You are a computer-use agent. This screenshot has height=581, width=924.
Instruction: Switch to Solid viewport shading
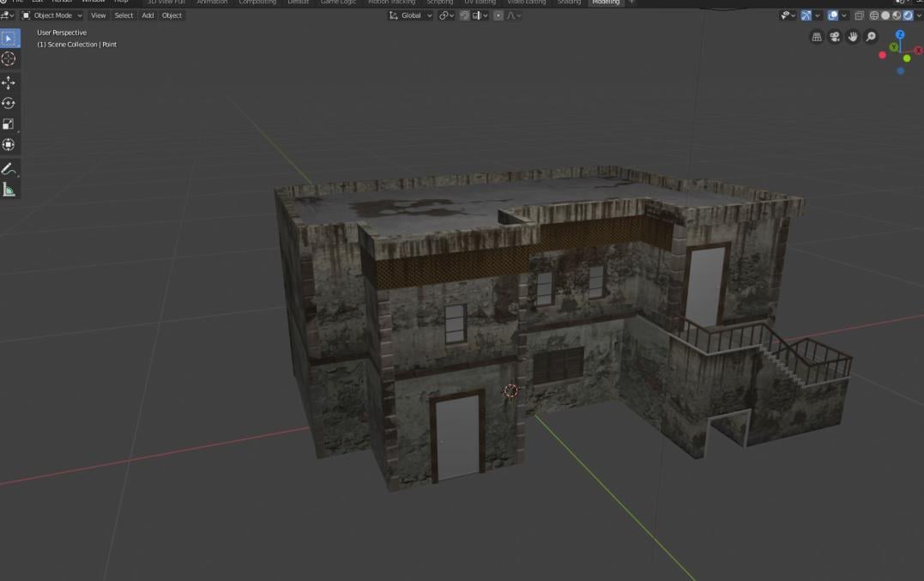[885, 16]
